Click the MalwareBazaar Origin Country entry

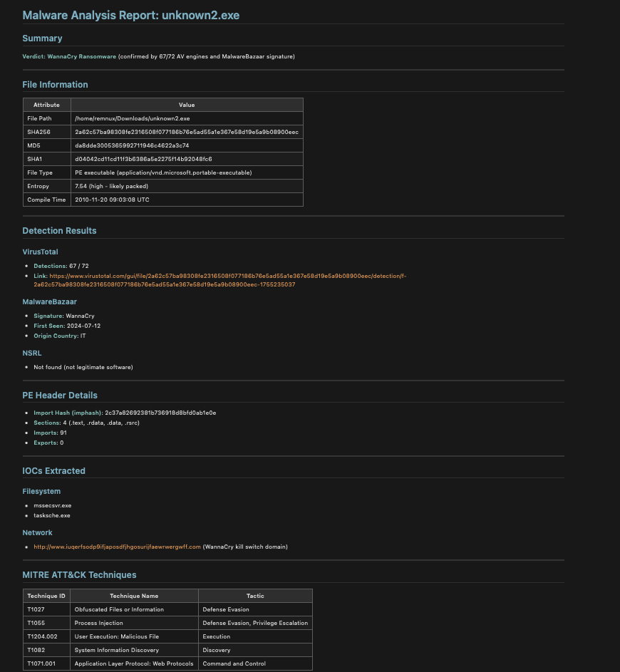click(59, 336)
